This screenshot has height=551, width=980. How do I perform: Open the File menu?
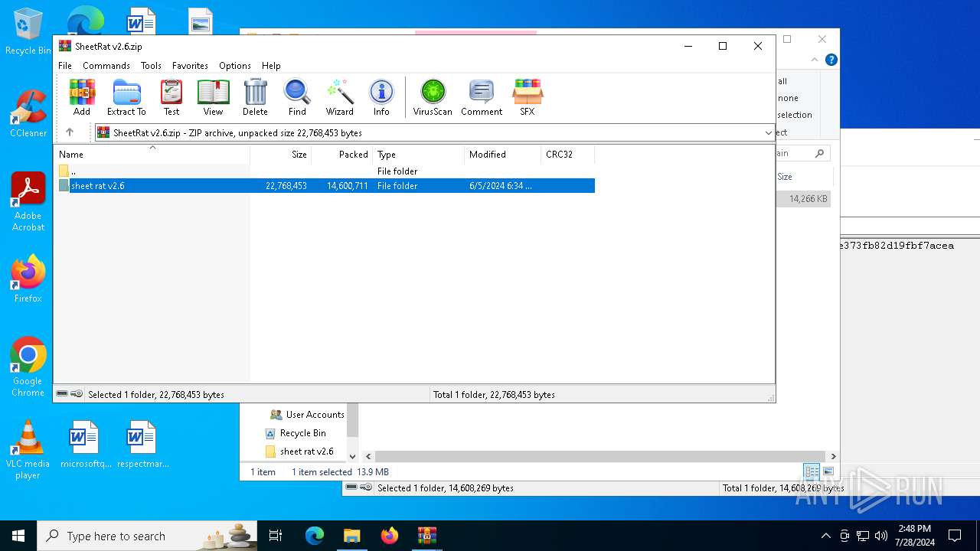pyautogui.click(x=65, y=66)
